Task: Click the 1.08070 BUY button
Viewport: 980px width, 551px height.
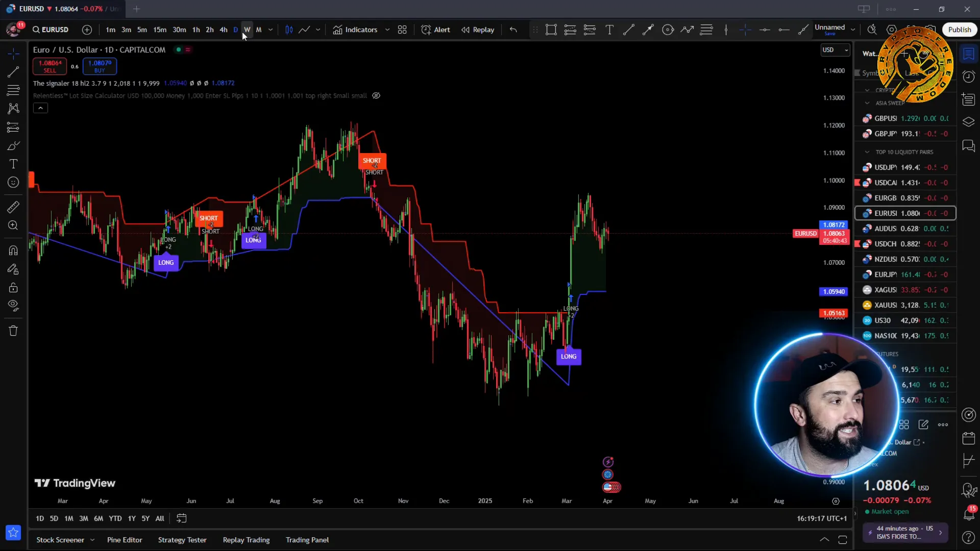Action: click(x=100, y=66)
